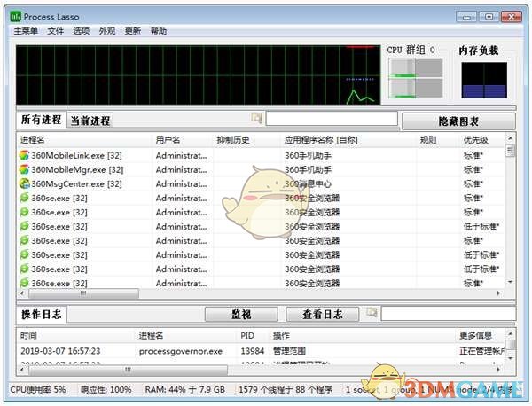Click the 查看日志 button
The image size is (532, 406).
(323, 315)
